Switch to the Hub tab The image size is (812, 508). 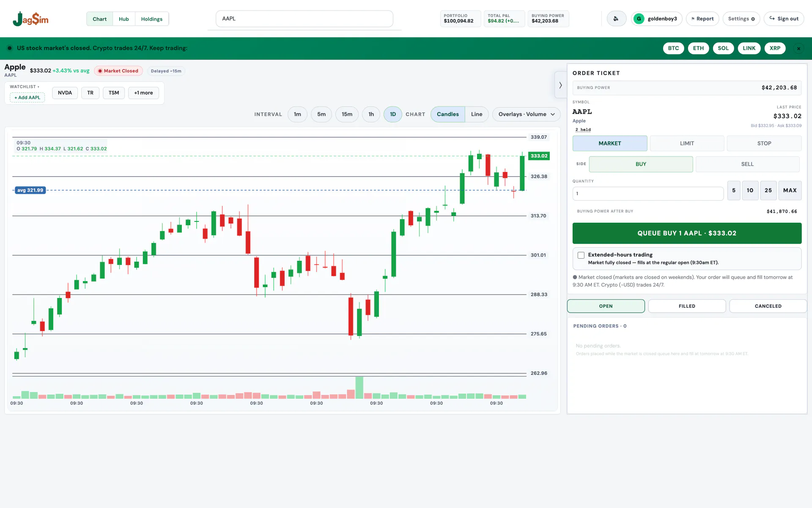(x=123, y=19)
